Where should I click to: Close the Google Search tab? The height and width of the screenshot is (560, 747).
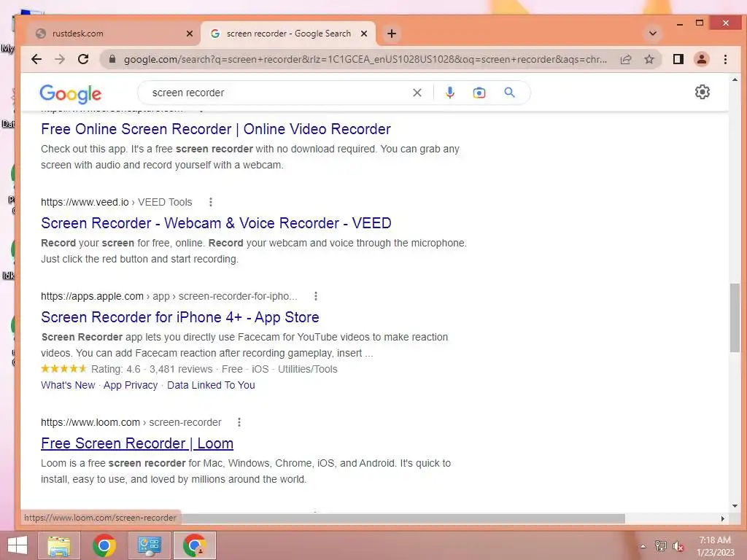[364, 34]
